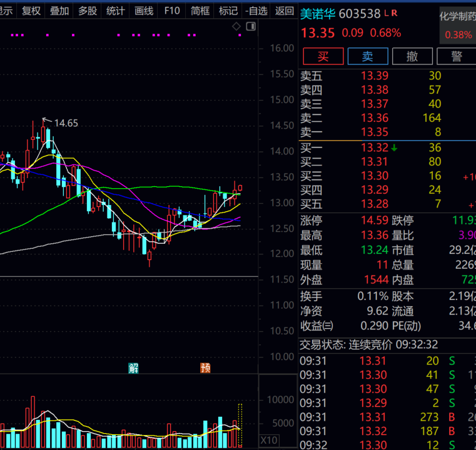
Task: Select 卖二 price 13.36
Action: (375, 118)
